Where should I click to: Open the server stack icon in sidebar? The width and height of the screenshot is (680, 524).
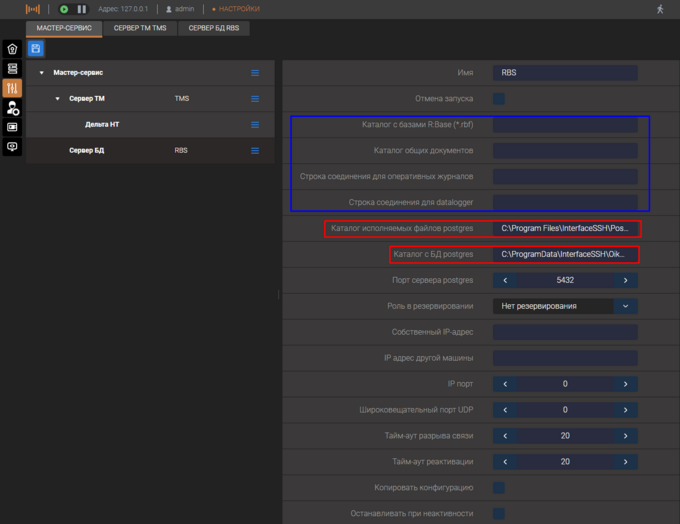point(12,68)
